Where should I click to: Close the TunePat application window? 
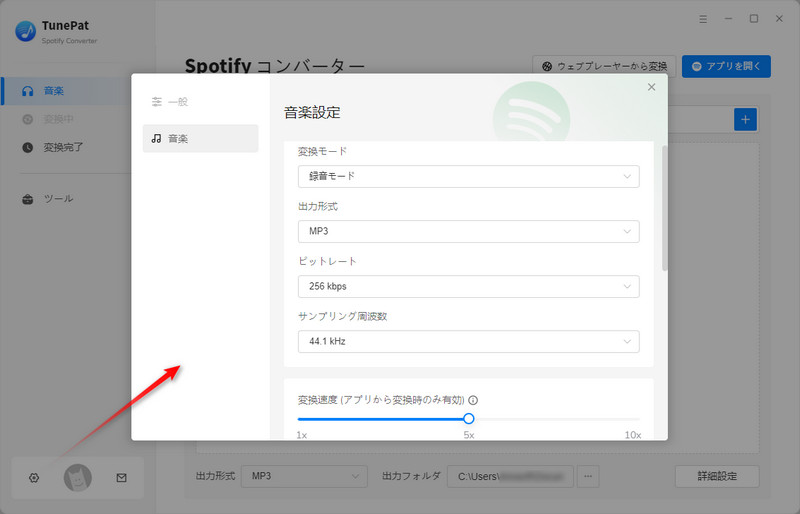(779, 19)
